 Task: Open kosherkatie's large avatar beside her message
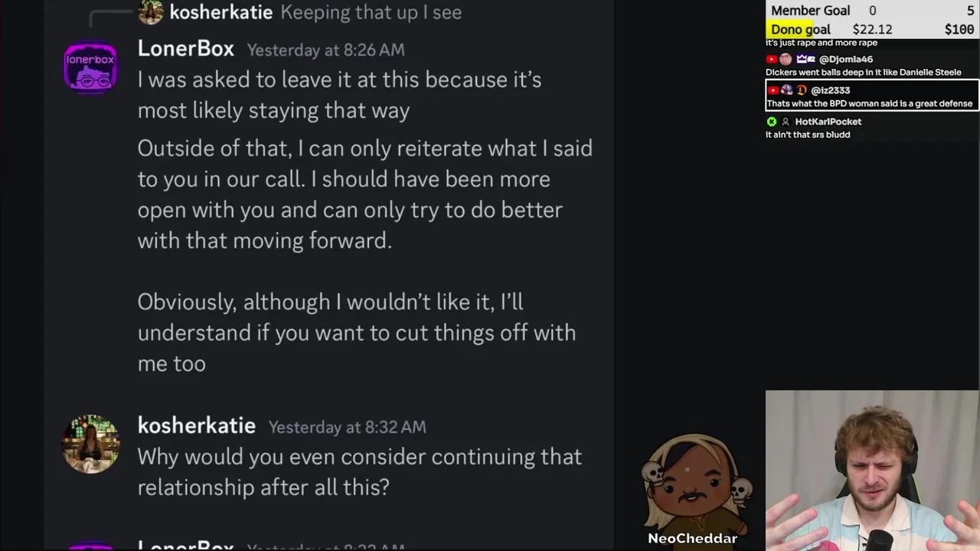click(90, 444)
